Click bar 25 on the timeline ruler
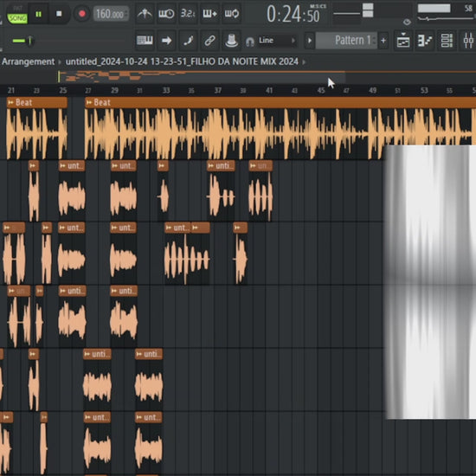The width and height of the screenshot is (476, 476). point(63,91)
